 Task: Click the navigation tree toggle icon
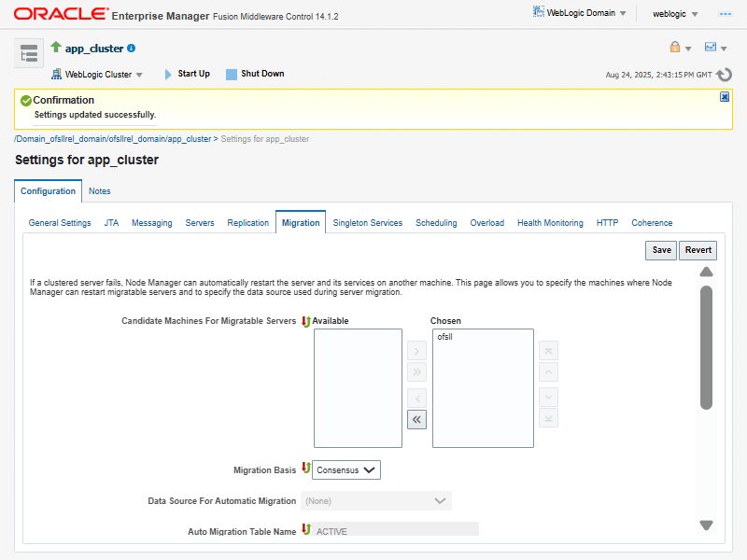tap(29, 53)
